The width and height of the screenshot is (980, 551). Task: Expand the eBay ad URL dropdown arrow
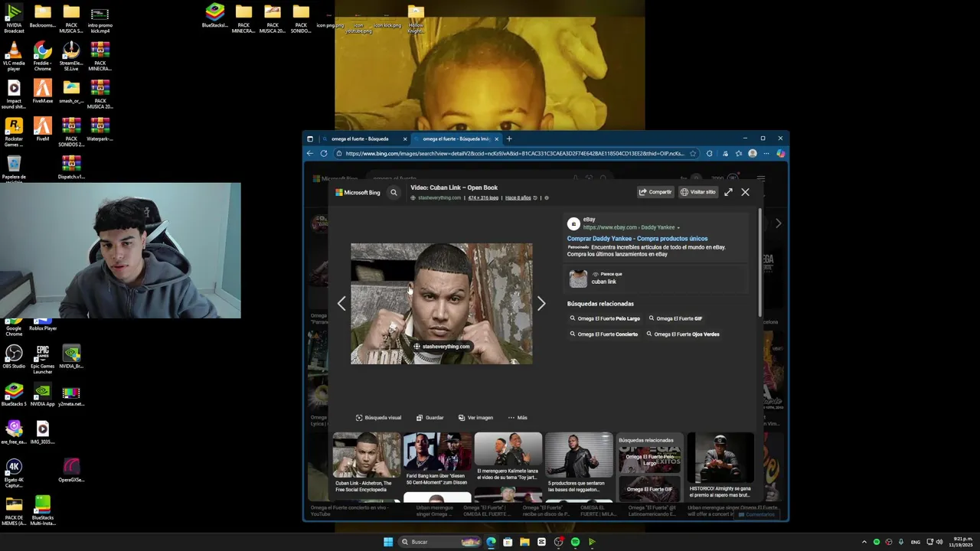pos(678,227)
